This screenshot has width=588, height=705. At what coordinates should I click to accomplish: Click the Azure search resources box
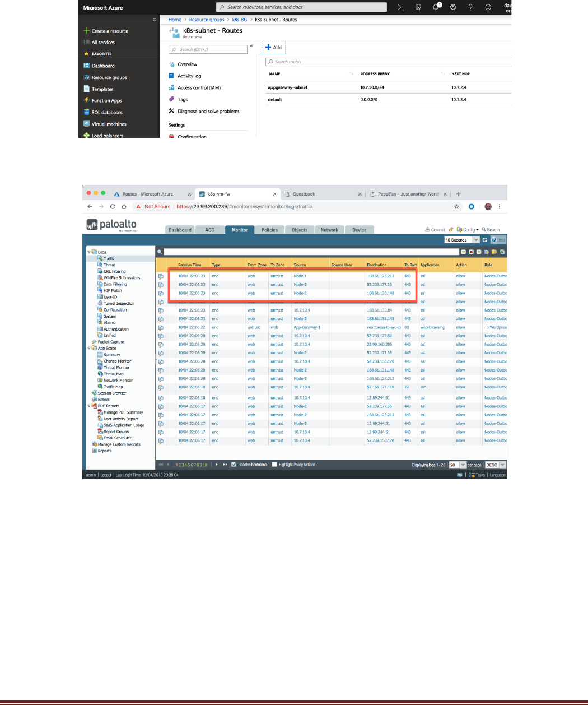pyautogui.click(x=301, y=7)
